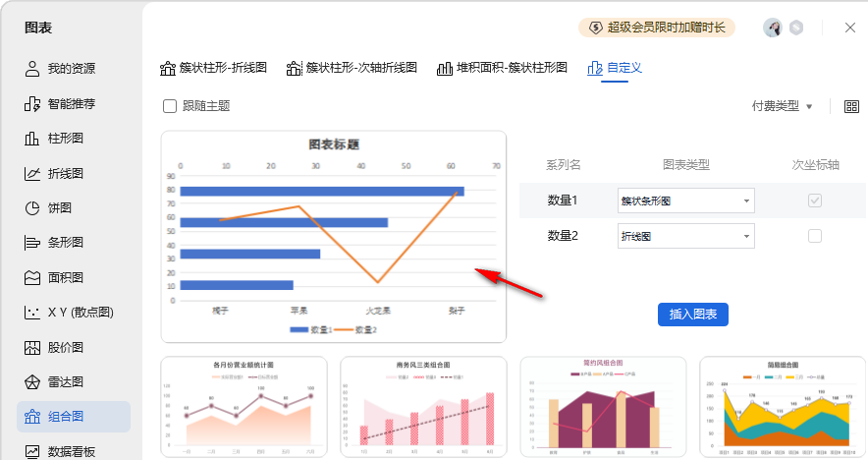Open the 雷达图 chart category
The width and height of the screenshot is (868, 460).
66,381
